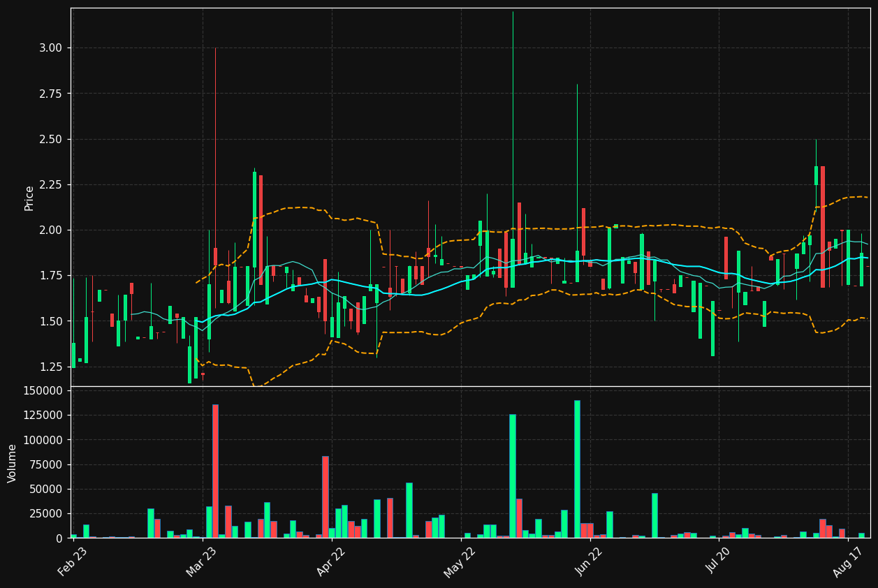Select the Volume y-axis title
Viewport: 878px width, 588px height.
tap(13, 463)
